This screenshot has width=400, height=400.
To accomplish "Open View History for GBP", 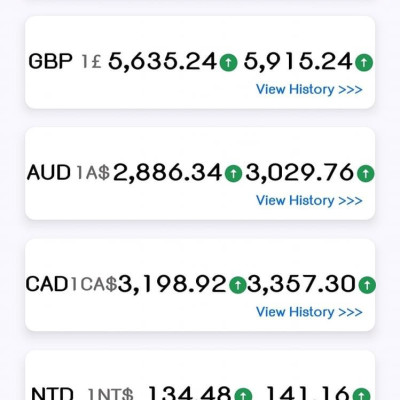I will coord(309,90).
